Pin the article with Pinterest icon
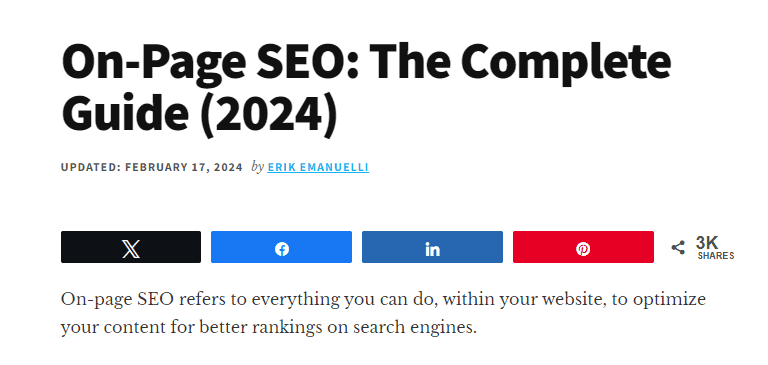The height and width of the screenshot is (365, 768). tap(583, 249)
